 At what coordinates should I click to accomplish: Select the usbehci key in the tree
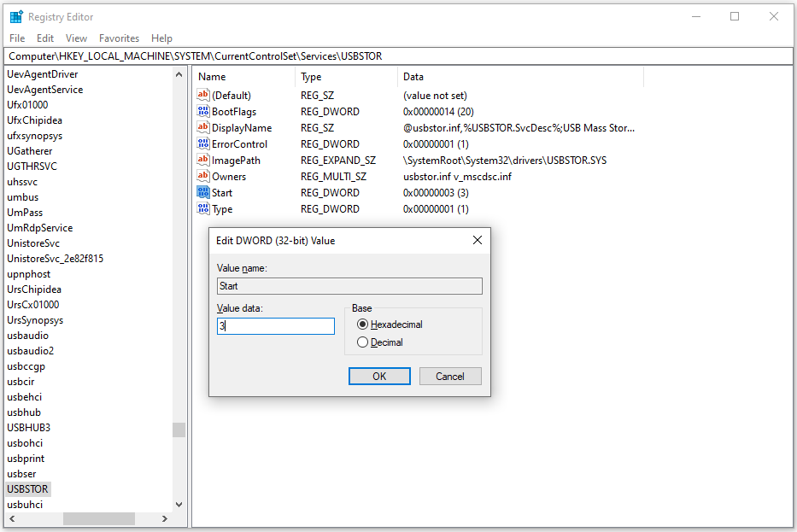tap(25, 397)
